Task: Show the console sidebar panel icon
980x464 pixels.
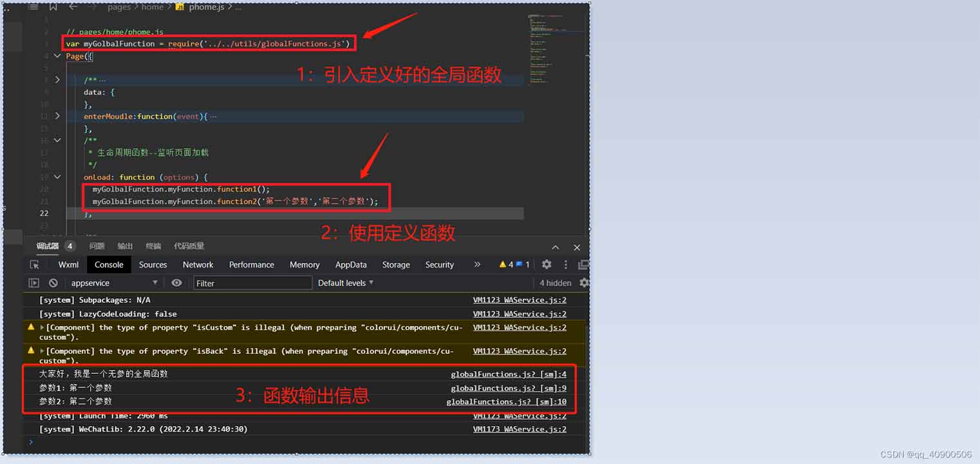Action: pos(34,283)
